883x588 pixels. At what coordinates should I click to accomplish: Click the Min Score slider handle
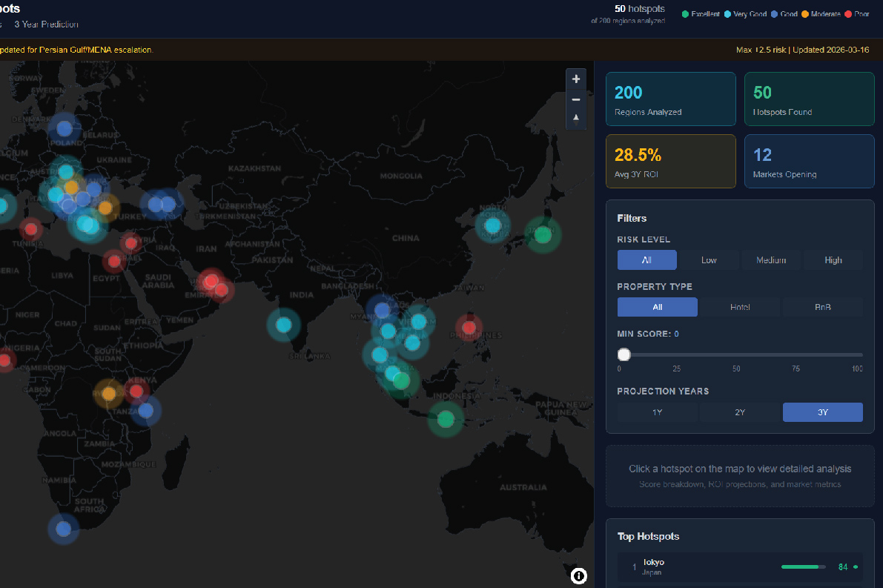click(624, 355)
